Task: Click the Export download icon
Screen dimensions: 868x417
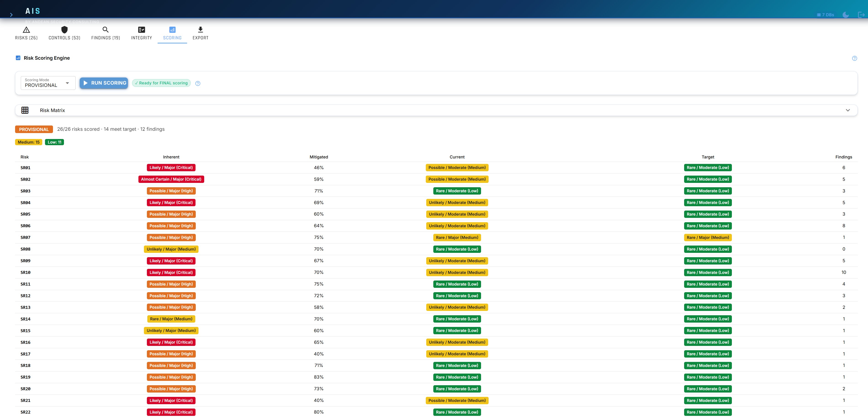Action: pyautogui.click(x=201, y=29)
